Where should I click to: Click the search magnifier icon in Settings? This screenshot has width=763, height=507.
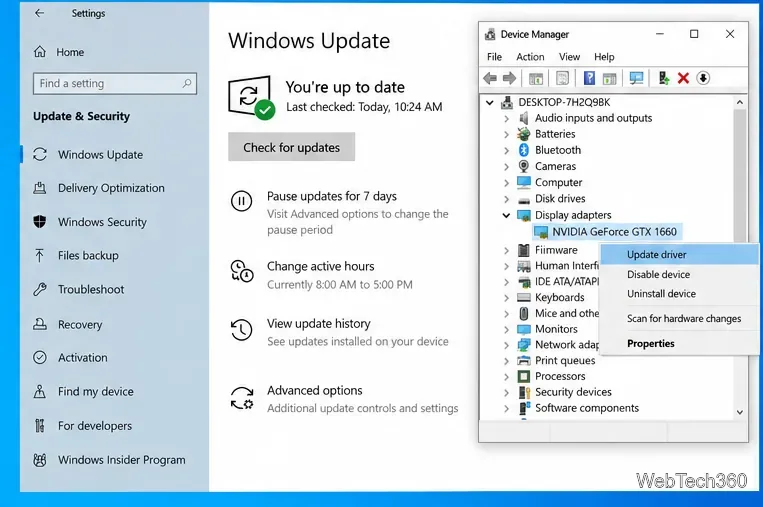[187, 83]
